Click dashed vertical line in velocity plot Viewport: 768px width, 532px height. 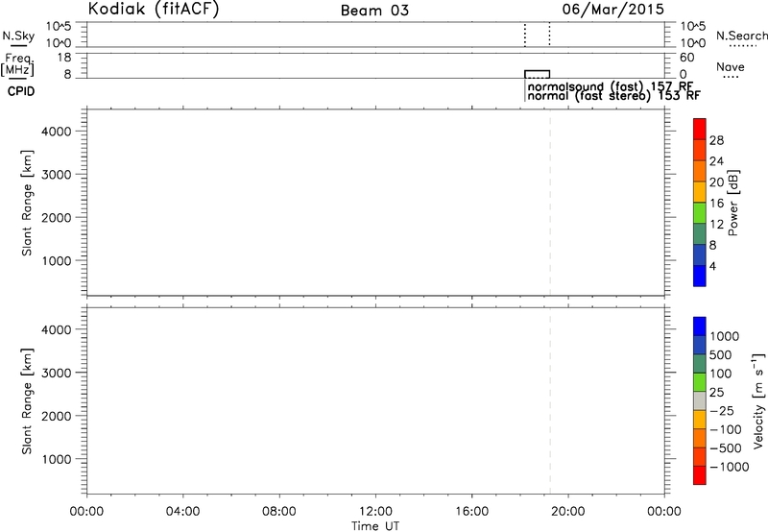550,400
